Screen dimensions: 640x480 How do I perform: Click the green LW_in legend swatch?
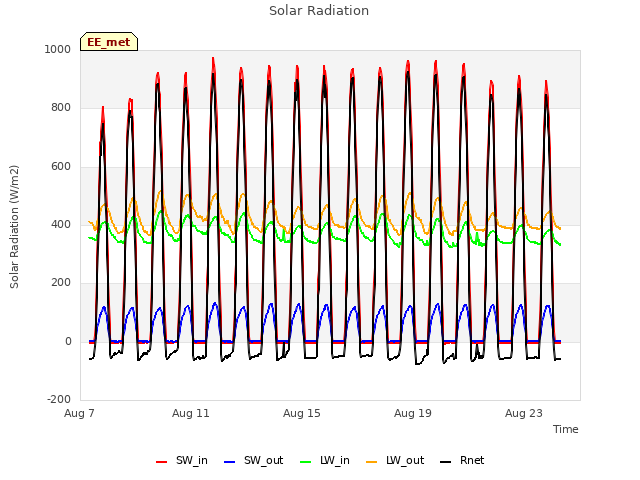(306, 462)
